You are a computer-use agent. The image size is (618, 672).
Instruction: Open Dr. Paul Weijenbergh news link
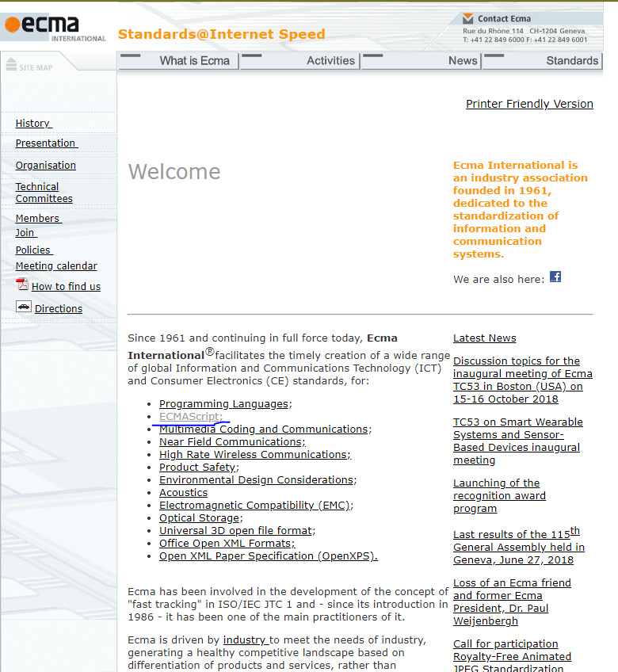click(x=512, y=601)
